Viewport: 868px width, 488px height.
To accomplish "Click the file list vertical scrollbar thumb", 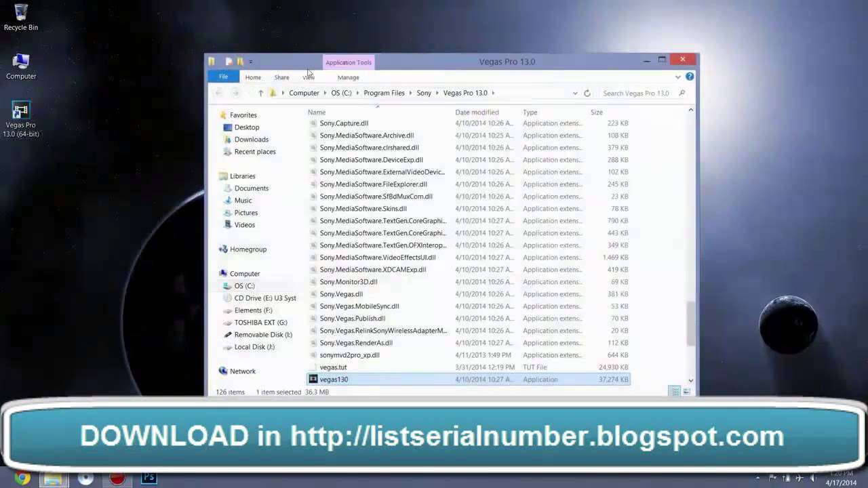I will [x=690, y=324].
